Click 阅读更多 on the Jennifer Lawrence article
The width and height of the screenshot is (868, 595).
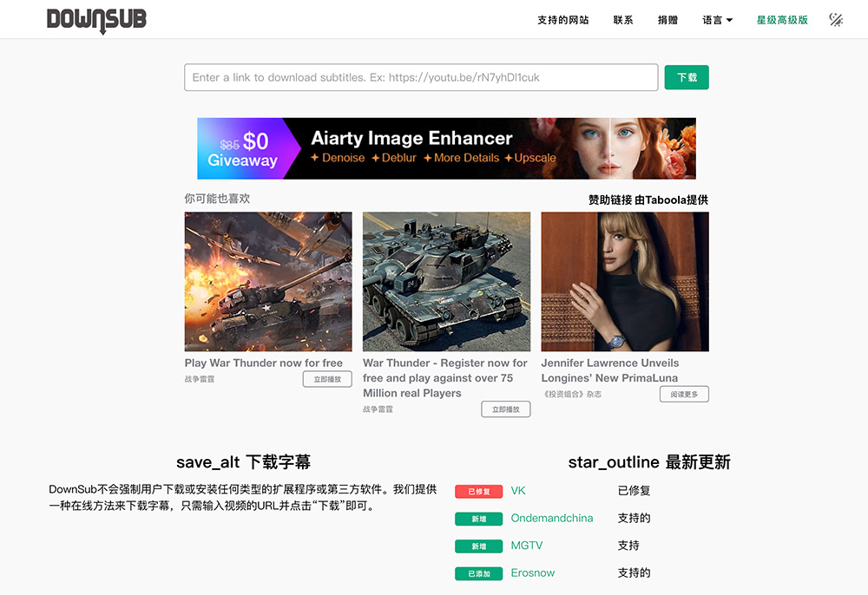(684, 394)
